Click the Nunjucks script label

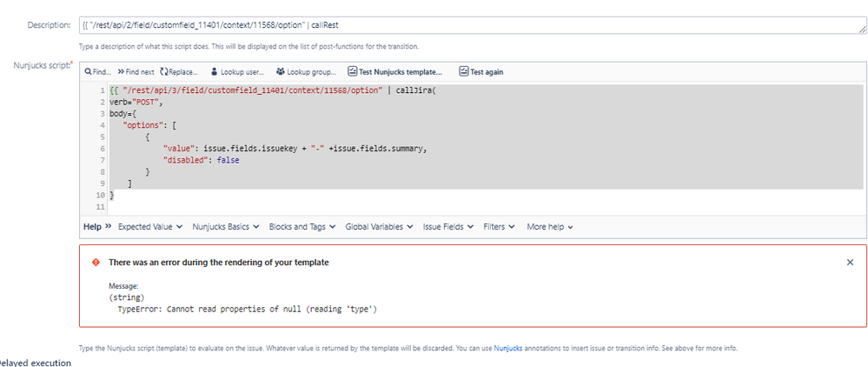(x=43, y=65)
